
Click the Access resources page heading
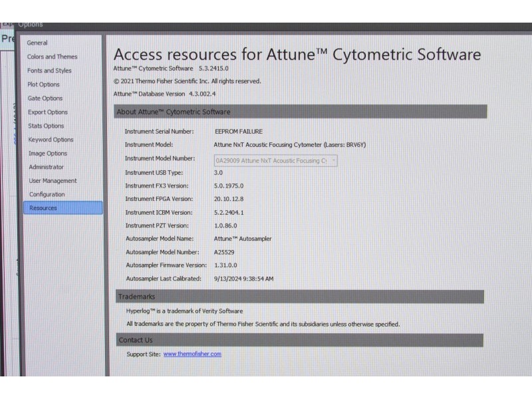297,55
